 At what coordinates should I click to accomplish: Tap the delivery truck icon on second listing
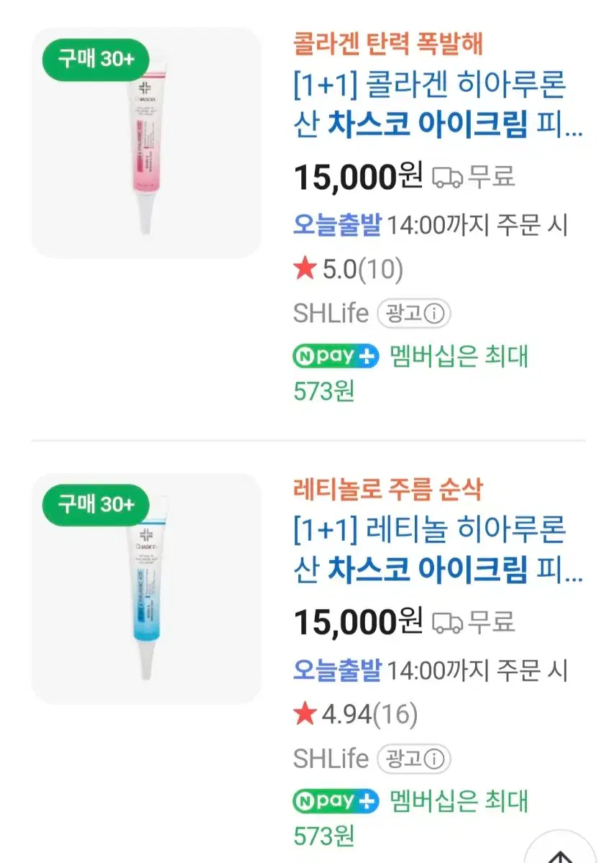click(447, 623)
